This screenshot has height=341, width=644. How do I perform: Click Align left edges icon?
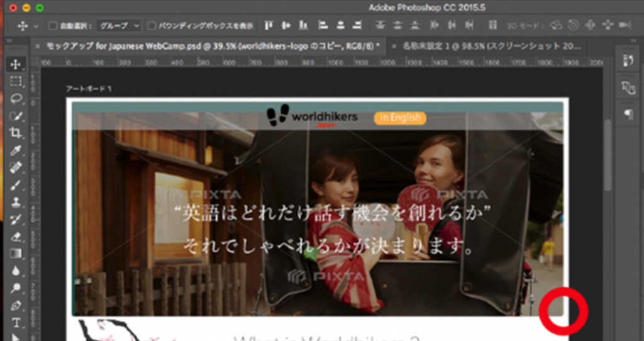pos(323,25)
